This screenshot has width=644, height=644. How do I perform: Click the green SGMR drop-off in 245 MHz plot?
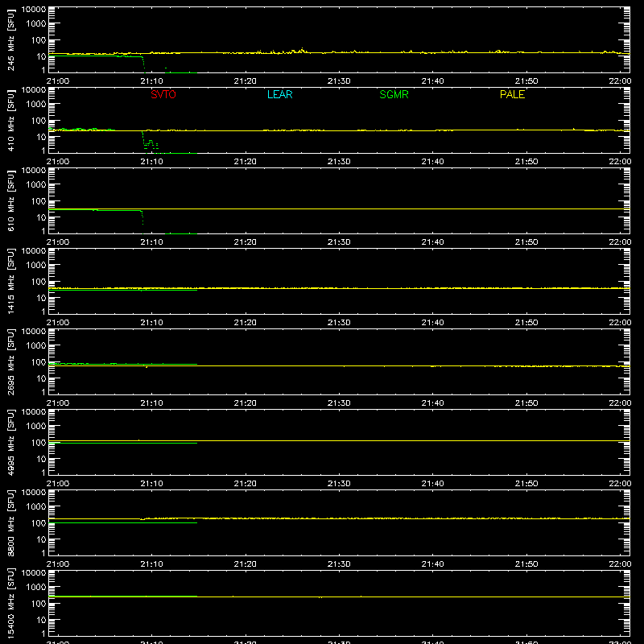coord(144,65)
